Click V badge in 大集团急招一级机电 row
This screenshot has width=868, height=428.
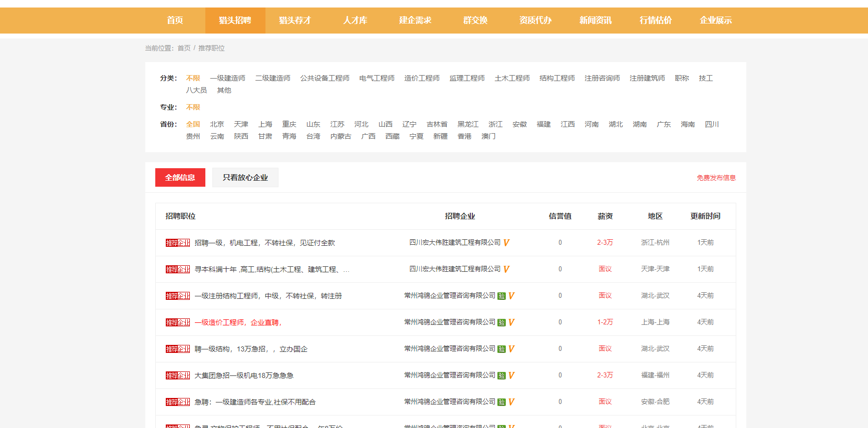[x=511, y=375]
